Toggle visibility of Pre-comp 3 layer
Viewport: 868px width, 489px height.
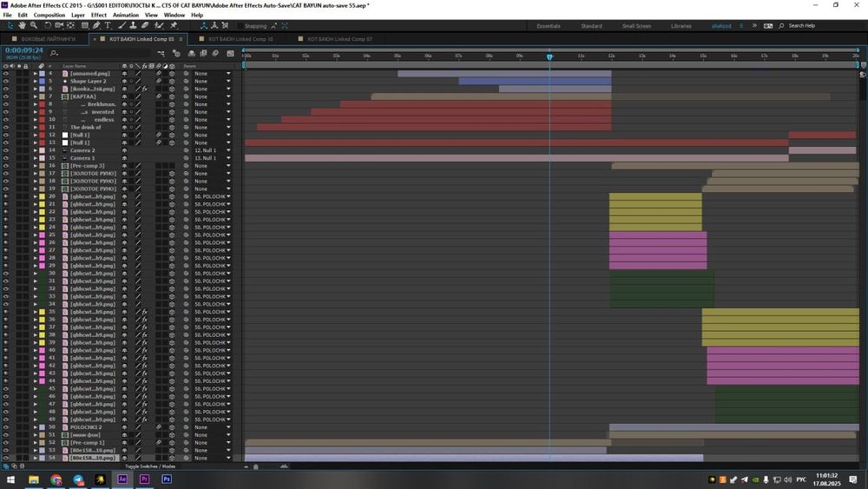point(5,166)
